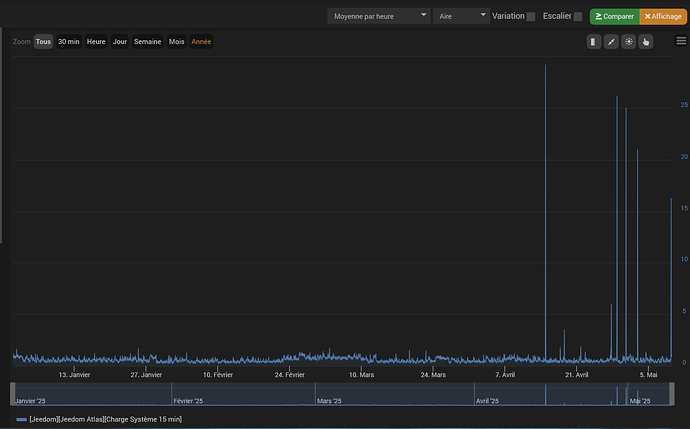Enable the Escalier checkbox
690x429 pixels.
(578, 17)
